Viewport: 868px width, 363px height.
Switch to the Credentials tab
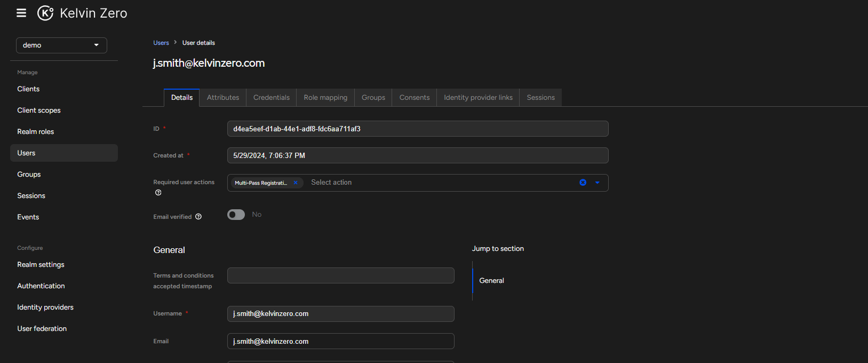pos(271,98)
